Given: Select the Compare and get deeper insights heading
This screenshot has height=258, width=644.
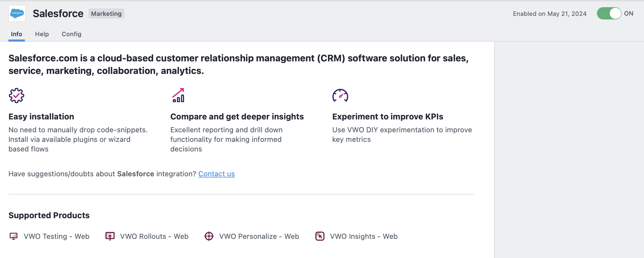Looking at the screenshot, I should [237, 116].
